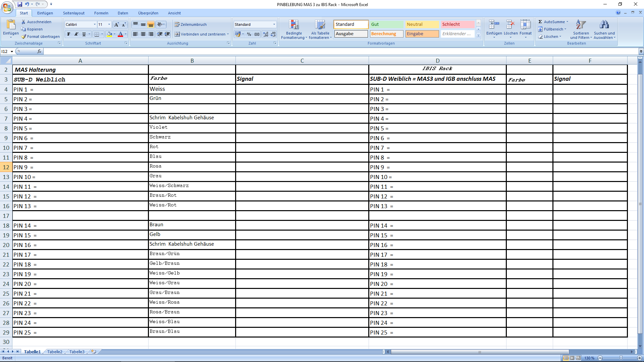The width and height of the screenshot is (644, 362).
Task: Apply the Berechnung cell style
Action: coord(387,34)
